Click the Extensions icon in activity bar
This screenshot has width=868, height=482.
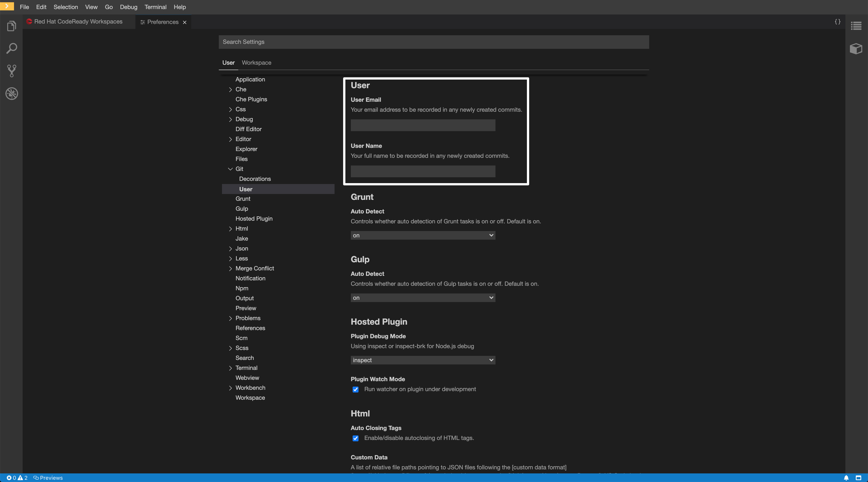tap(856, 49)
